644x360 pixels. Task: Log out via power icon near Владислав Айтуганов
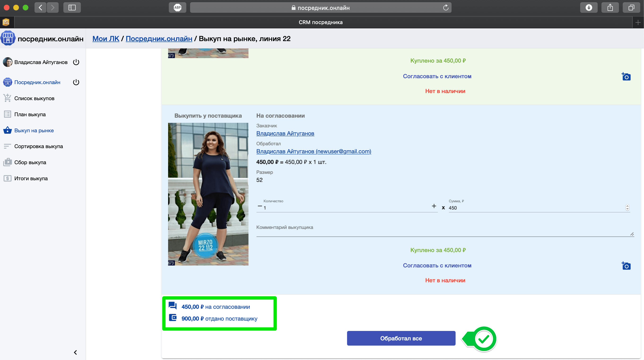click(x=76, y=62)
